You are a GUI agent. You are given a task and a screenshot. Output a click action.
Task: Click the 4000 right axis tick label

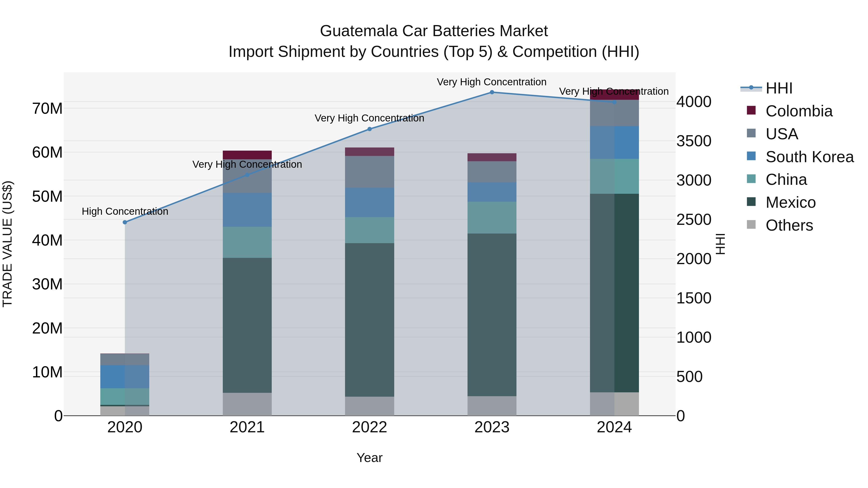694,102
